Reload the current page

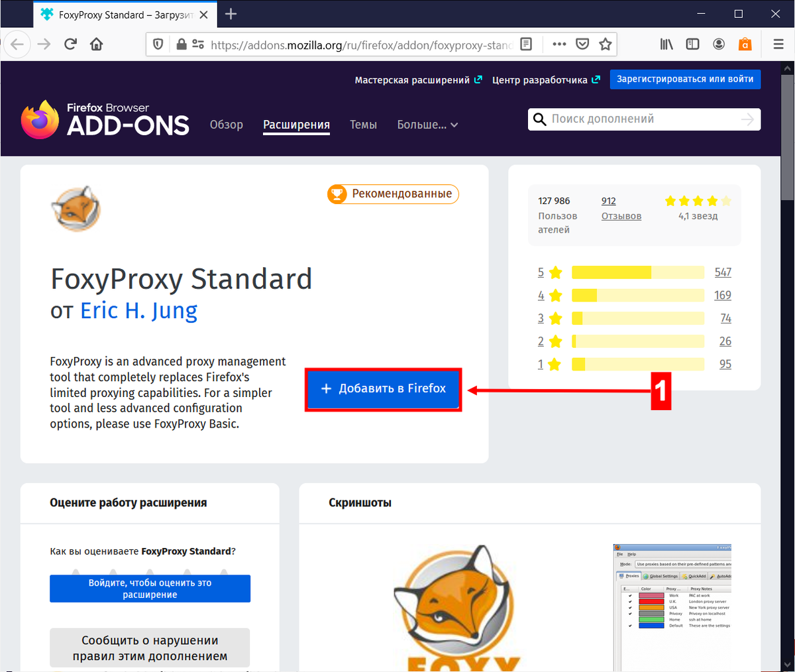point(70,44)
